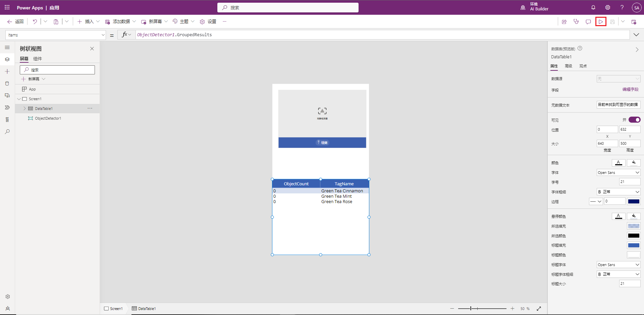Open the 所选颜色 selected color swatch
The image size is (644, 315).
click(x=634, y=236)
